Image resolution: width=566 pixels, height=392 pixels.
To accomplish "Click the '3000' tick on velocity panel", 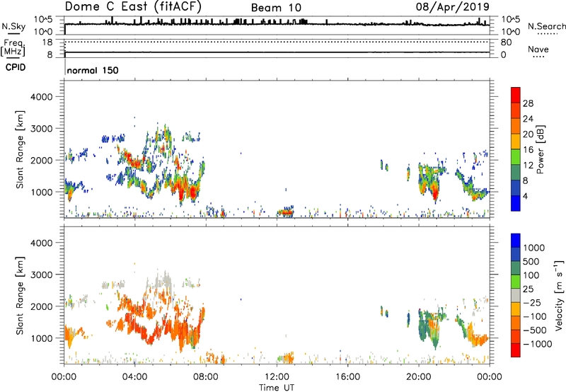I will pyautogui.click(x=42, y=275).
